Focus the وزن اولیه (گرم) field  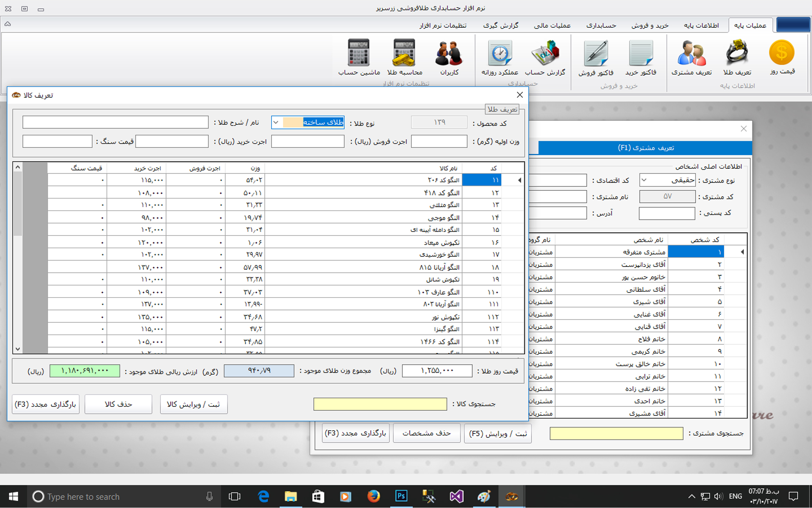pyautogui.click(x=439, y=141)
